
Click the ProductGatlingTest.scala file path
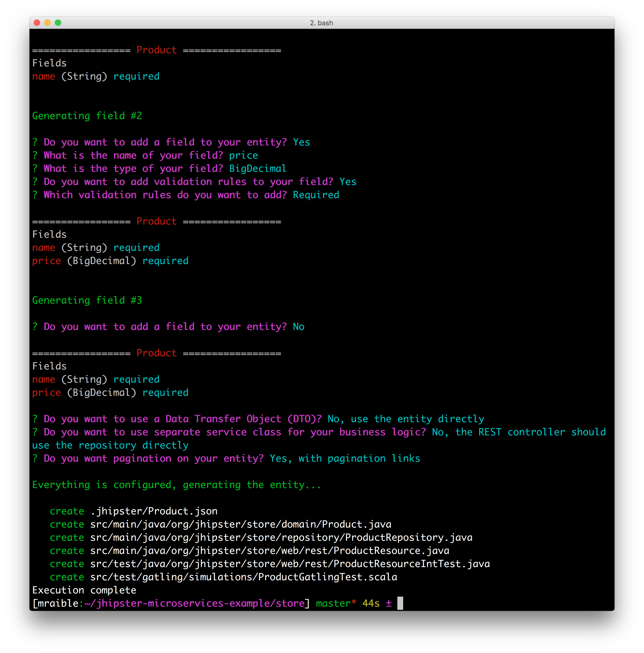[243, 577]
